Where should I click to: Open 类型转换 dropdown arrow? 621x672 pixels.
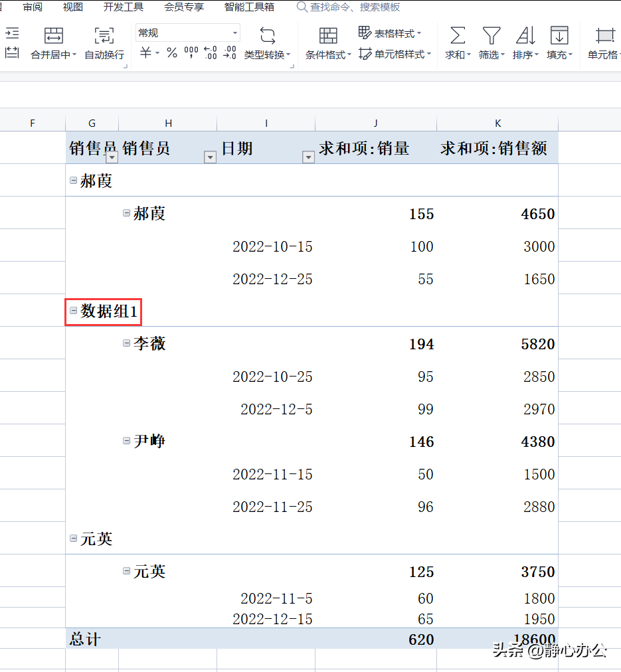coord(288,54)
